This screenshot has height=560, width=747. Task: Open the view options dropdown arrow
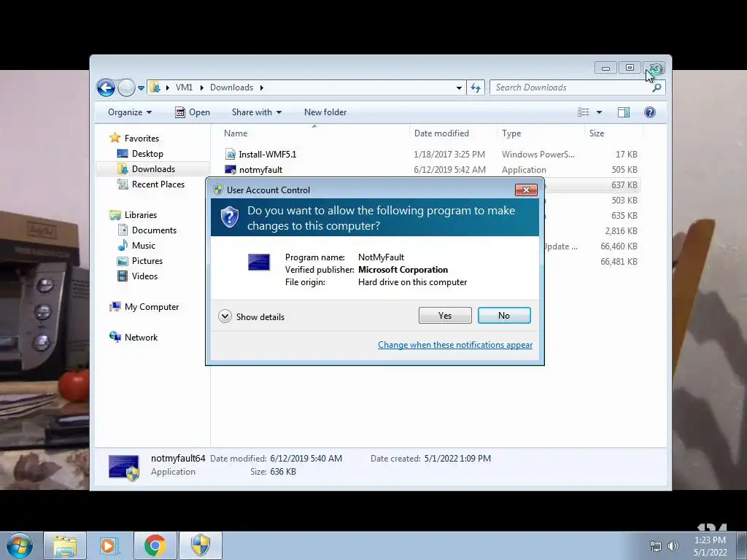(x=600, y=112)
